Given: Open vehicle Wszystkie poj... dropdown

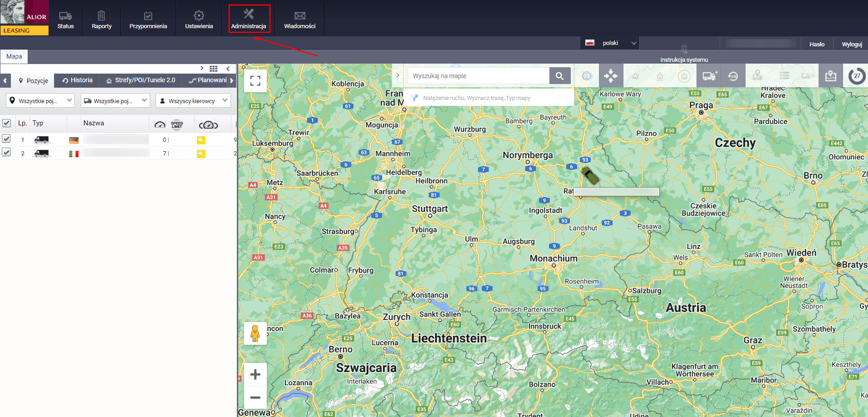Looking at the screenshot, I should (x=115, y=100).
